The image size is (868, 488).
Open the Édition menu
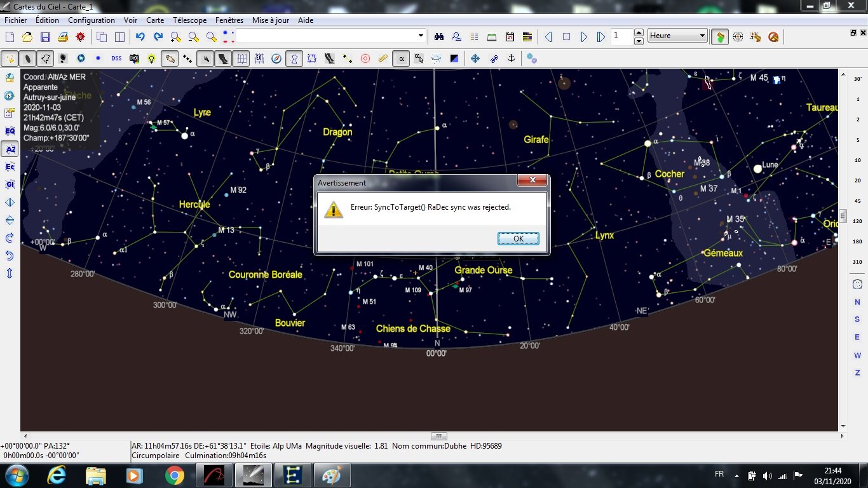[x=47, y=20]
